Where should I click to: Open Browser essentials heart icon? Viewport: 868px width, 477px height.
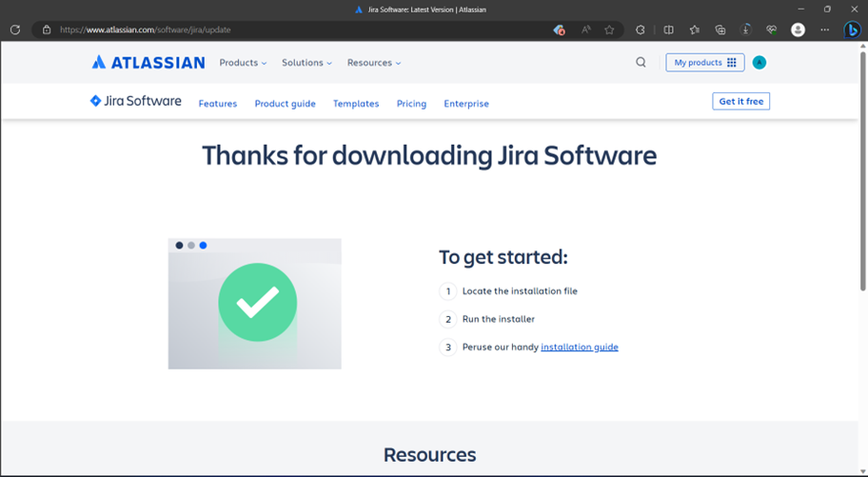click(772, 30)
